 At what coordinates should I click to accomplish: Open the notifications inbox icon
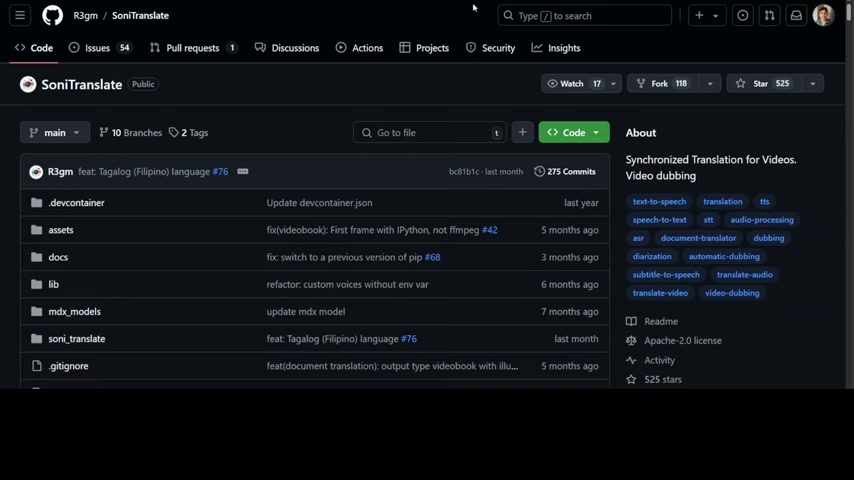pos(796,15)
